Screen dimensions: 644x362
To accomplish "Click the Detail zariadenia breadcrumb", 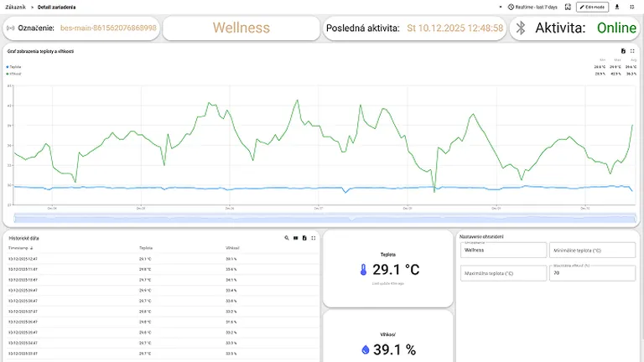I will pyautogui.click(x=56, y=7).
